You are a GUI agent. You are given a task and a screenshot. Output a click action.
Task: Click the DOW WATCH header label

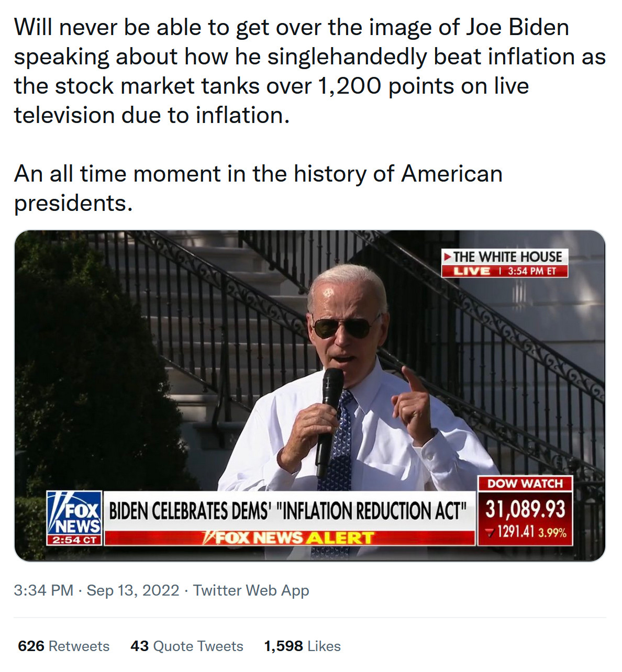525,484
